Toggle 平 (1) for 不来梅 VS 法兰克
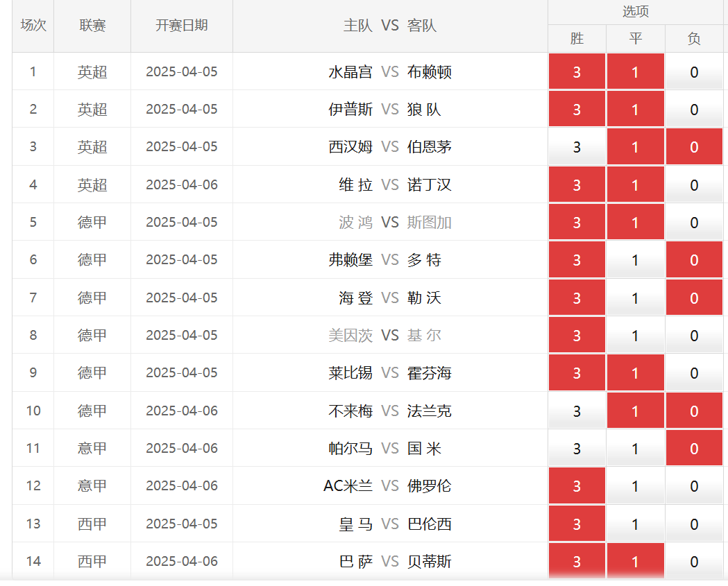 click(x=635, y=411)
